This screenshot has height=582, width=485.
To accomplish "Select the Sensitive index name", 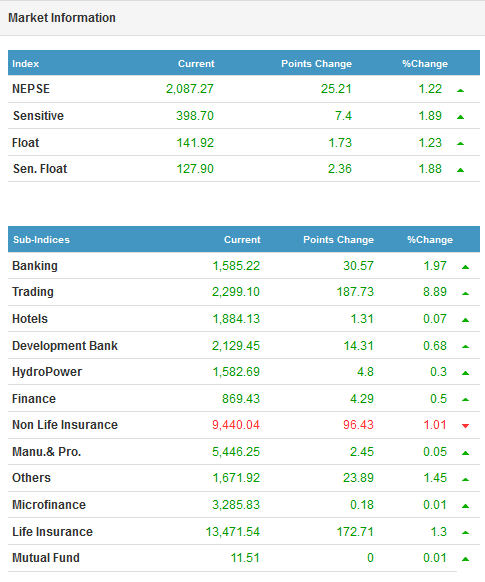I will tap(38, 116).
